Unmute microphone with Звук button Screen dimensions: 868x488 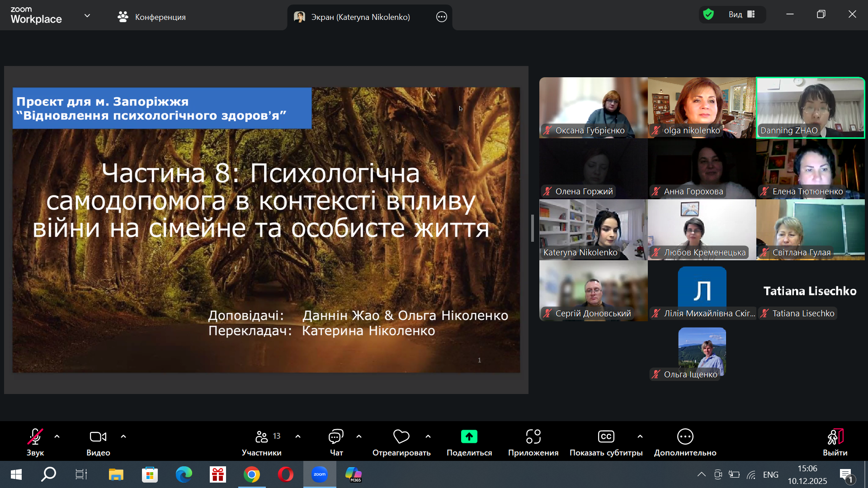click(35, 436)
